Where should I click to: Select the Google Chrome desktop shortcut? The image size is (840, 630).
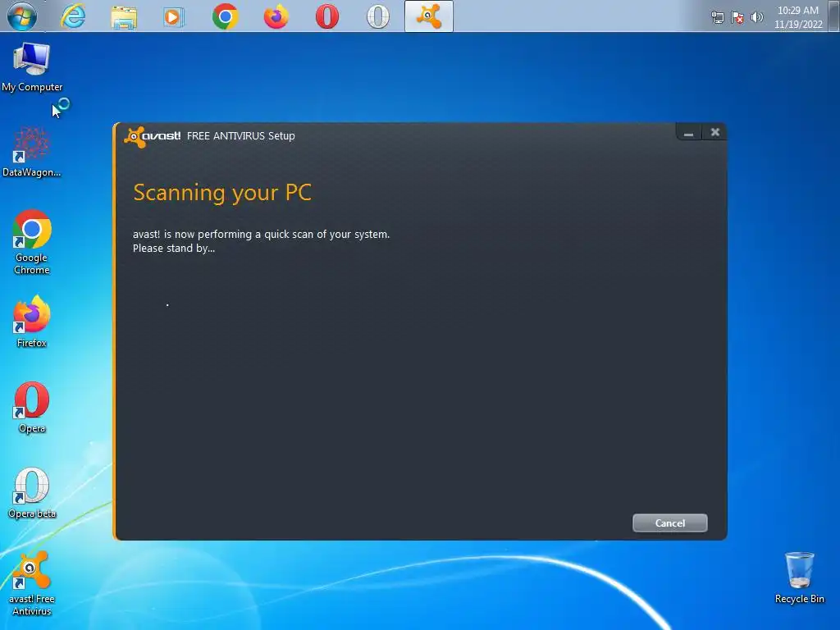click(x=32, y=242)
